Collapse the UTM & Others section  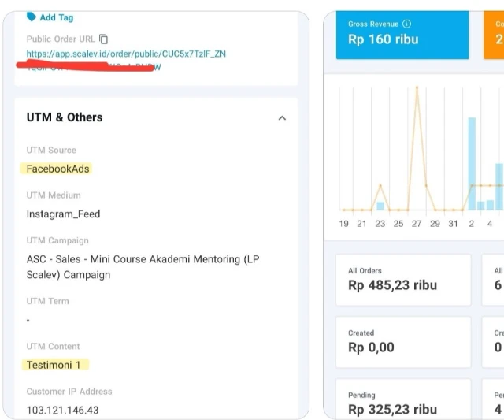point(282,118)
